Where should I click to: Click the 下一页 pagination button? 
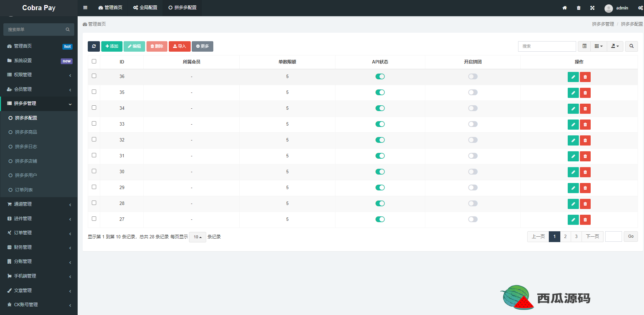coord(593,237)
